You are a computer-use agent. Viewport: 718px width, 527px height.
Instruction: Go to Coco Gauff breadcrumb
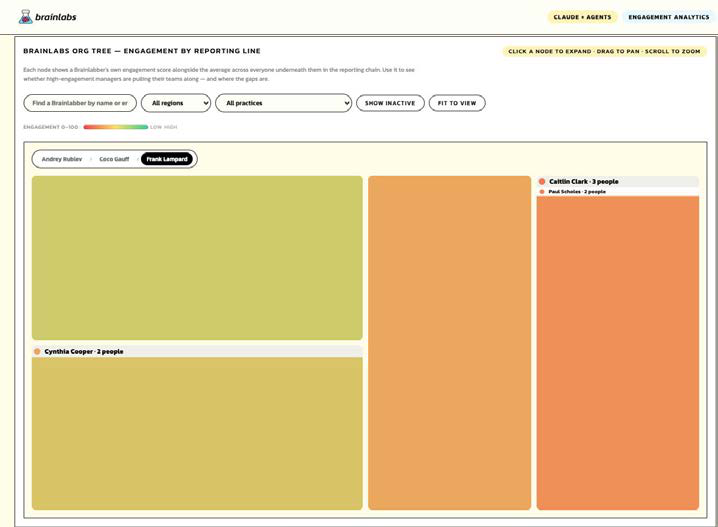pos(114,159)
